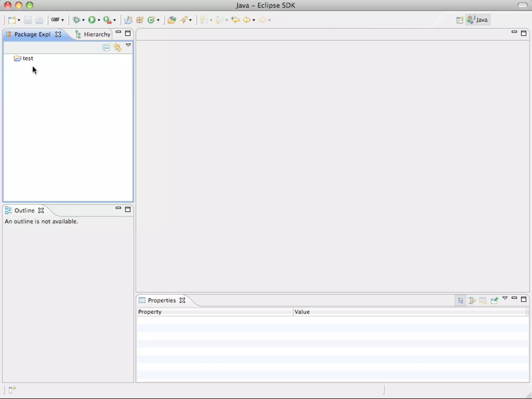Click the Debug bug icon

point(76,20)
